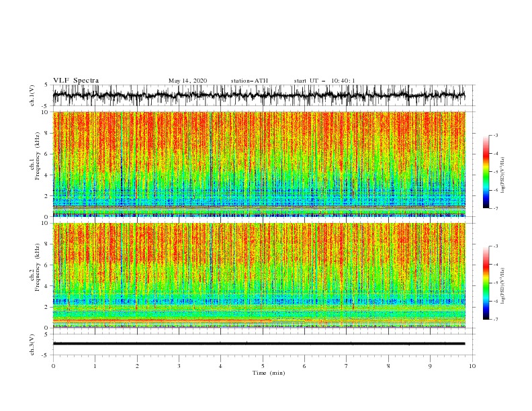The height and width of the screenshot is (411, 532).
Task: Click time axis tick label '10'
Action: coord(472,366)
